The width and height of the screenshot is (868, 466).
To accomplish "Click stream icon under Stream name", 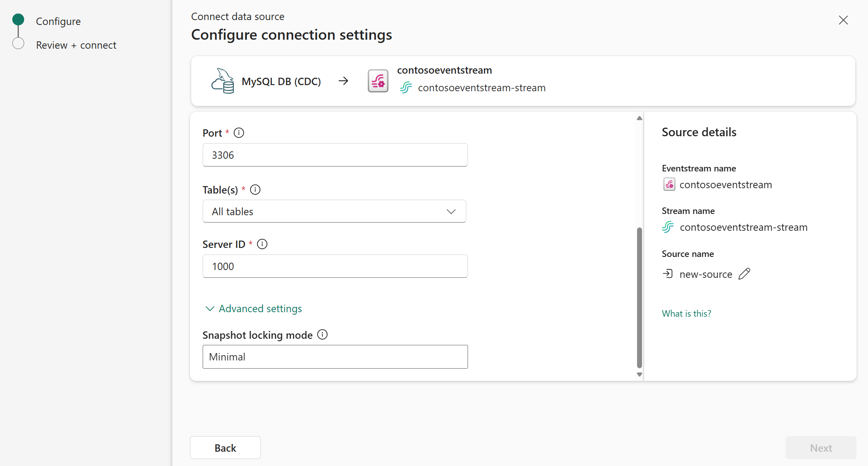I will point(668,227).
